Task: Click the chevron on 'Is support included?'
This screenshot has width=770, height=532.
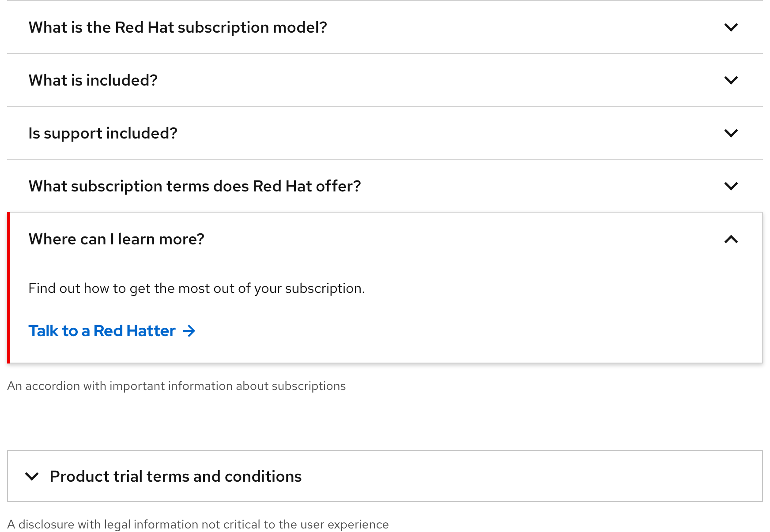Action: [730, 133]
